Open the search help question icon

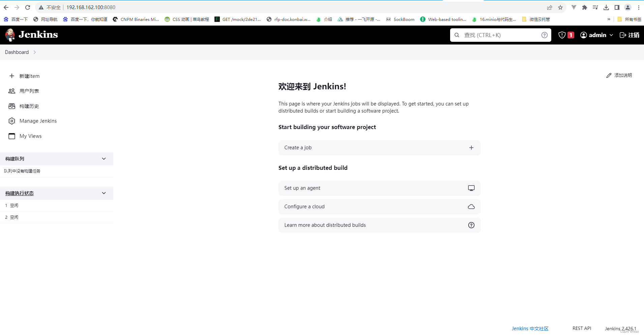(544, 35)
